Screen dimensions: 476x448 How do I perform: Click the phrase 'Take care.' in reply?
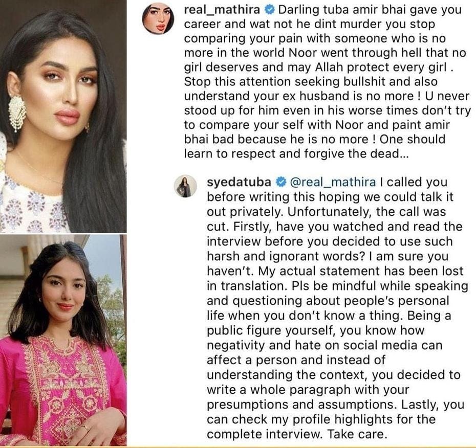357,434
